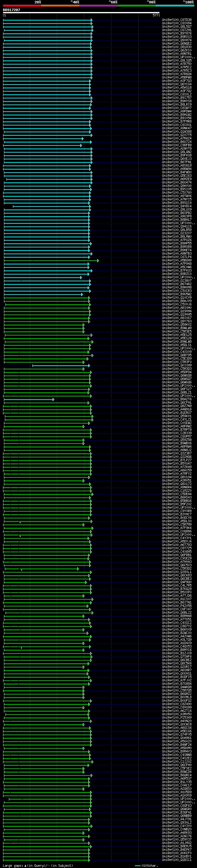Image resolution: width=197 pixels, height=868 pixels.
Task: Select hit label UniRef100_Q9AYU0
Action: coord(177,186)
